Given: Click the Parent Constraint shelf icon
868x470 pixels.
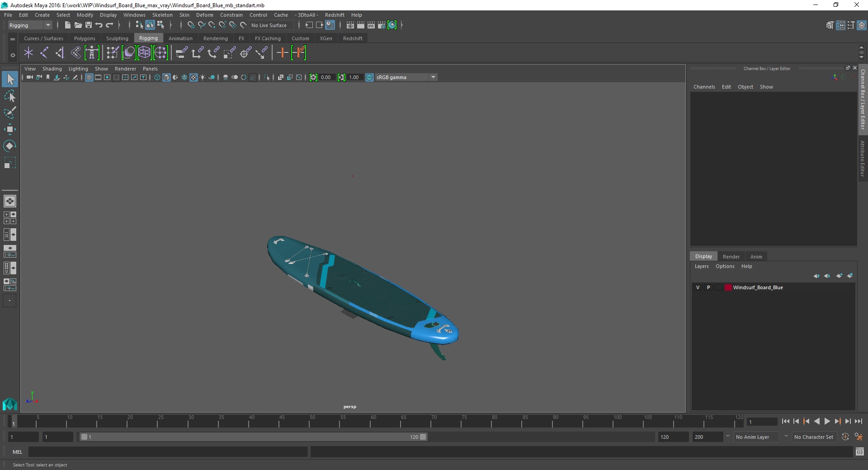Looking at the screenshot, I should click(x=181, y=53).
